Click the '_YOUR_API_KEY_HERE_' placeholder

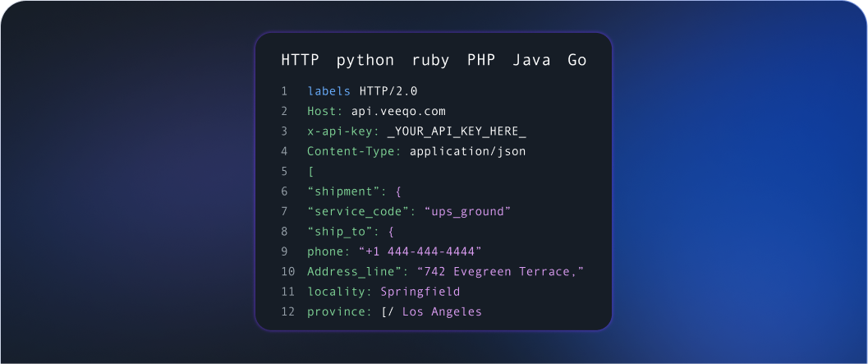pyautogui.click(x=456, y=131)
